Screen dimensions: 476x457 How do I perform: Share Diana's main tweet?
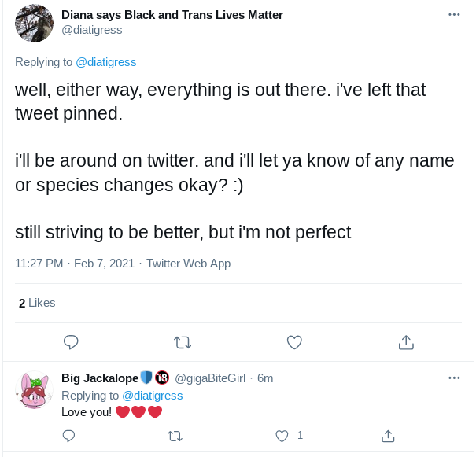click(x=406, y=342)
